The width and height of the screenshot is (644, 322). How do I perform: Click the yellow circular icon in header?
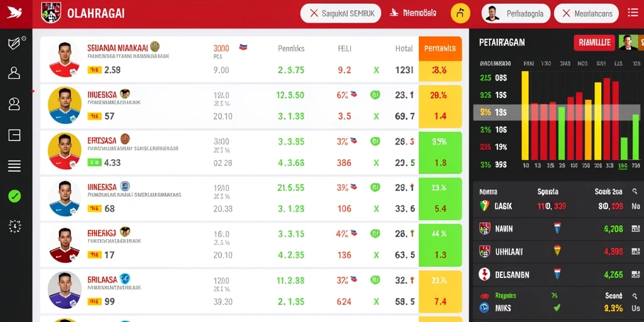460,14
